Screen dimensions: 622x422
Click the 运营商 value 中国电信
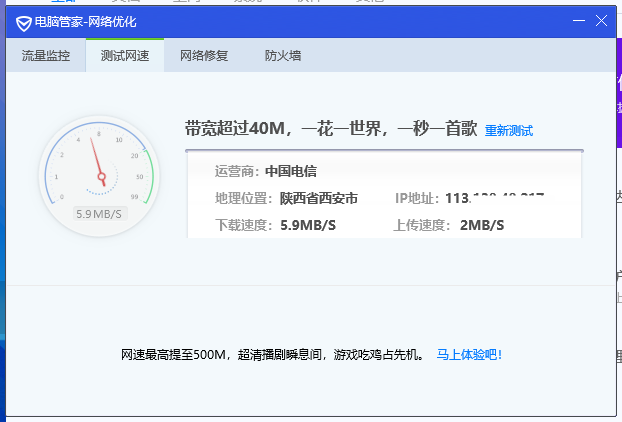(x=291, y=171)
